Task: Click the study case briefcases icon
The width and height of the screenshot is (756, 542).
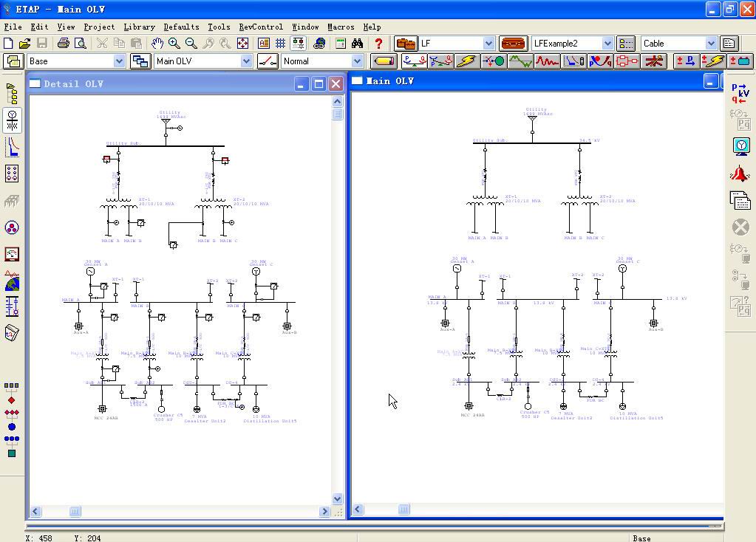Action: tap(406, 44)
